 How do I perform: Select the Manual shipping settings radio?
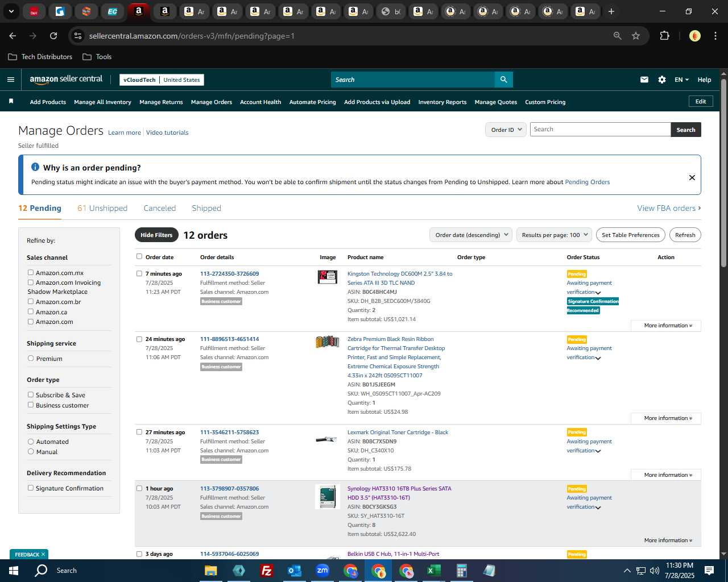tap(31, 451)
